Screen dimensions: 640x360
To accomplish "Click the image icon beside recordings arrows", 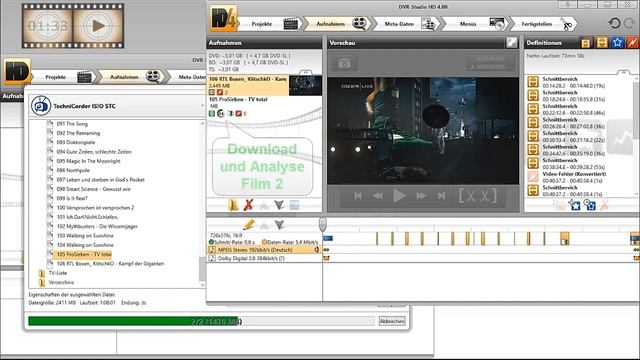I will point(294,205).
